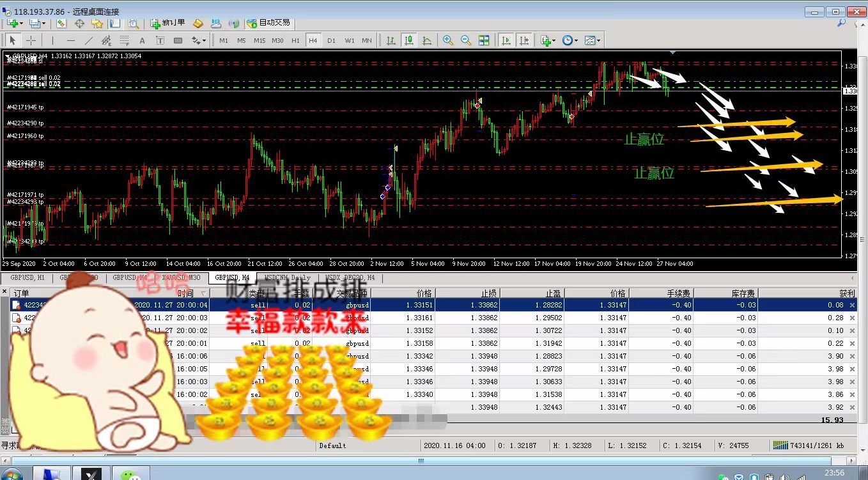This screenshot has width=868, height=480.
Task: Switch to the USDX_DEC20,H4 chart tab
Action: 350,278
